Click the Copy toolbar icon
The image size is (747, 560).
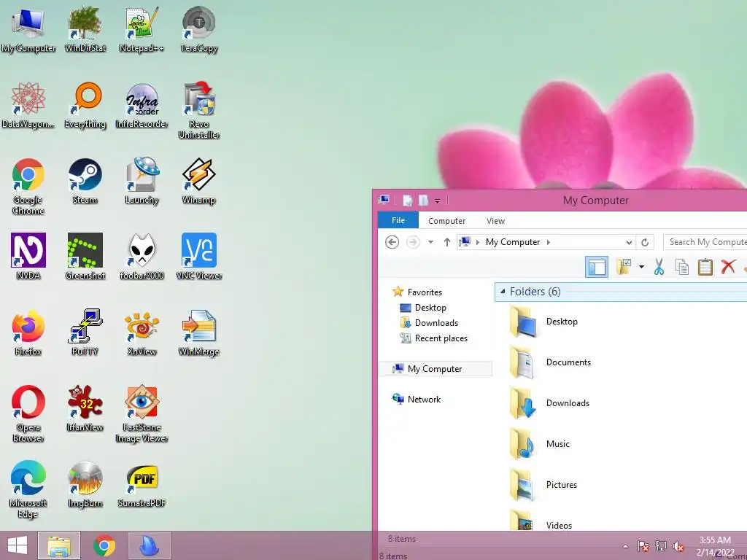(682, 267)
